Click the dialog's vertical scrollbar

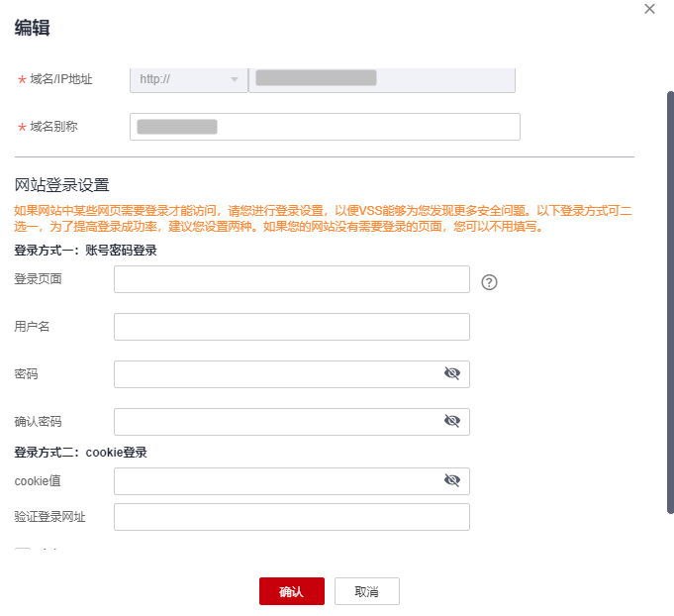tap(670, 297)
